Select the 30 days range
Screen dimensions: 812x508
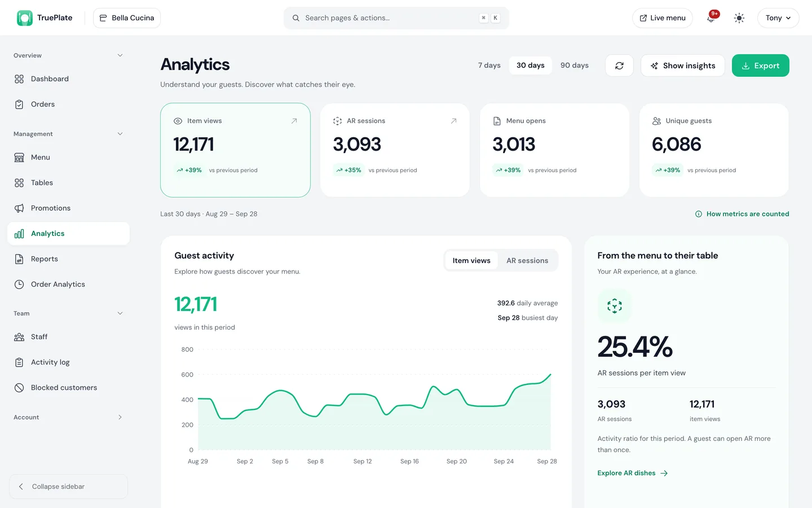pos(531,65)
